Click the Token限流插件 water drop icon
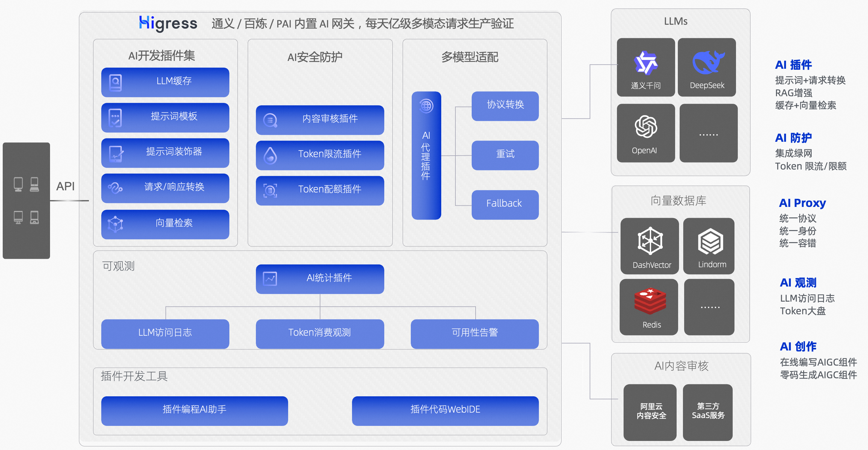The width and height of the screenshot is (868, 450). point(270,155)
